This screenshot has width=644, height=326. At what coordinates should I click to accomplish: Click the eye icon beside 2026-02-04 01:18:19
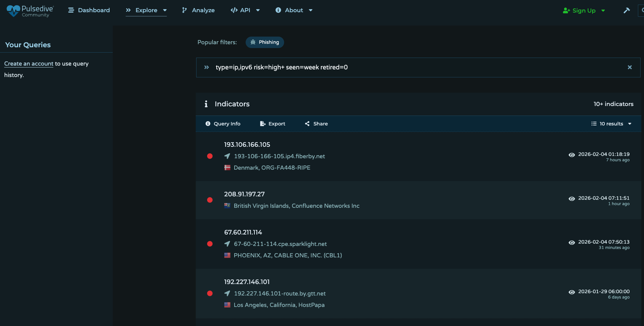[572, 155]
